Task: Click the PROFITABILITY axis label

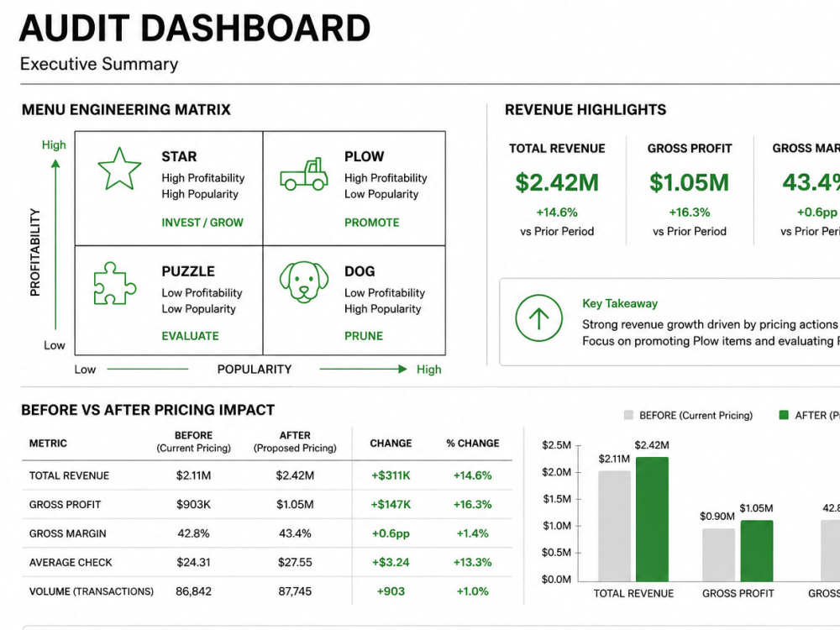Action: point(34,252)
